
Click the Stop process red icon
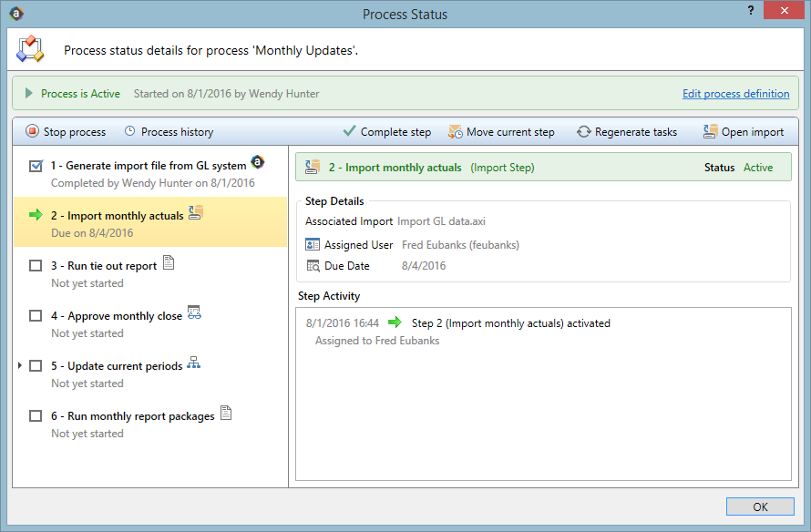tap(32, 131)
